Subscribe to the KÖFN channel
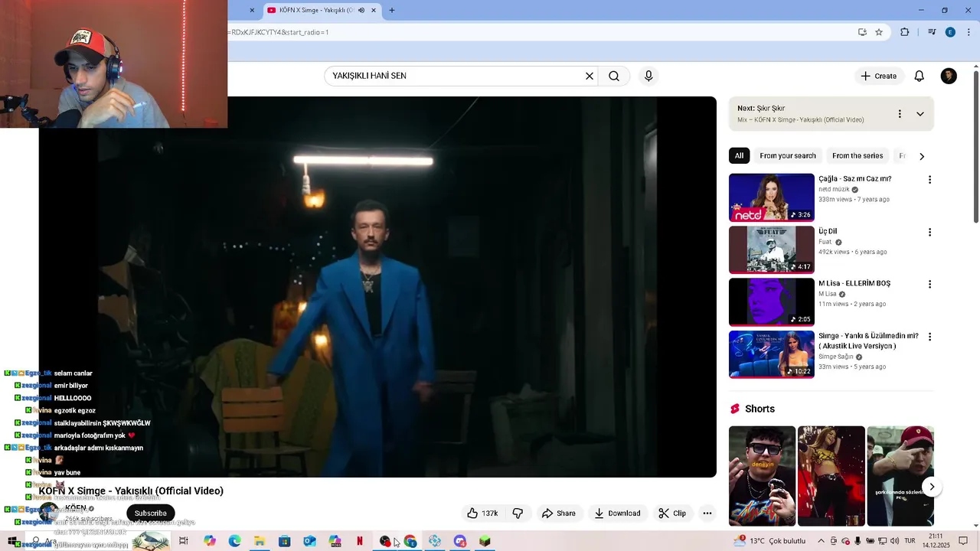 pyautogui.click(x=150, y=514)
